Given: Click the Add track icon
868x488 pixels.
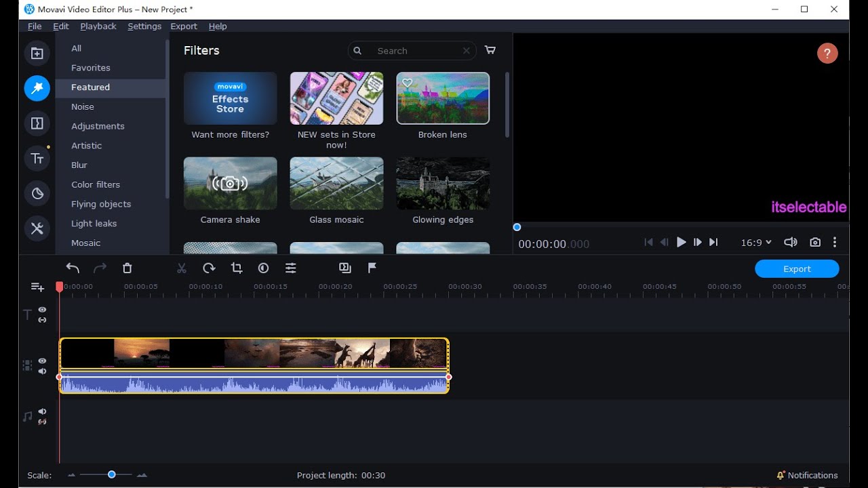Looking at the screenshot, I should point(37,287).
